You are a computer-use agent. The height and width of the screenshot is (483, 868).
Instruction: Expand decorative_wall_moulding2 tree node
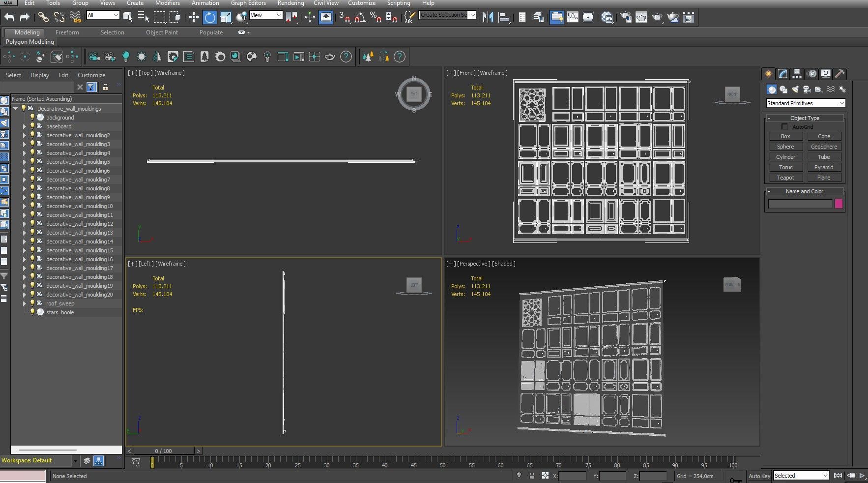click(24, 135)
